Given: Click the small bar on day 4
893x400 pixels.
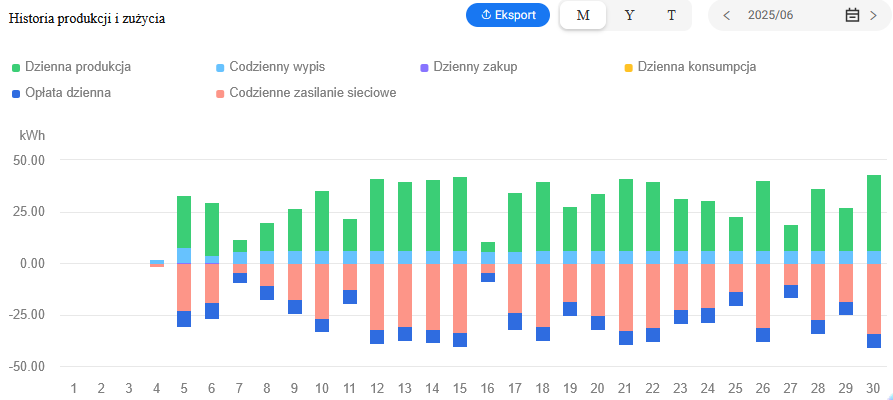Looking at the screenshot, I should [157, 263].
